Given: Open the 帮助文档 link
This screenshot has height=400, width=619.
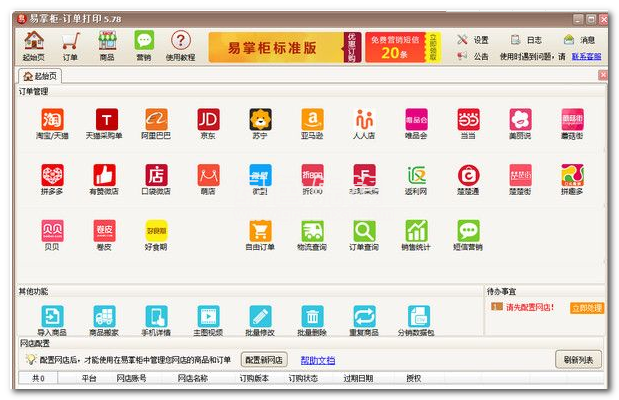Looking at the screenshot, I should 318,360.
